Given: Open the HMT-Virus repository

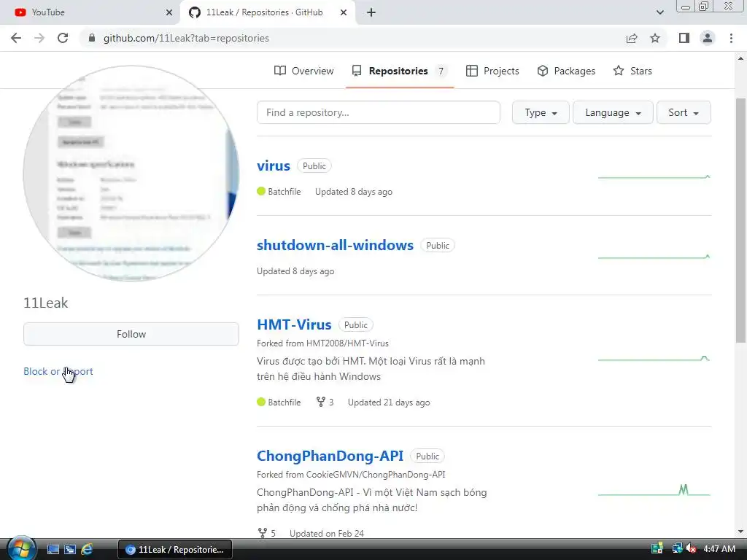Looking at the screenshot, I should (294, 324).
